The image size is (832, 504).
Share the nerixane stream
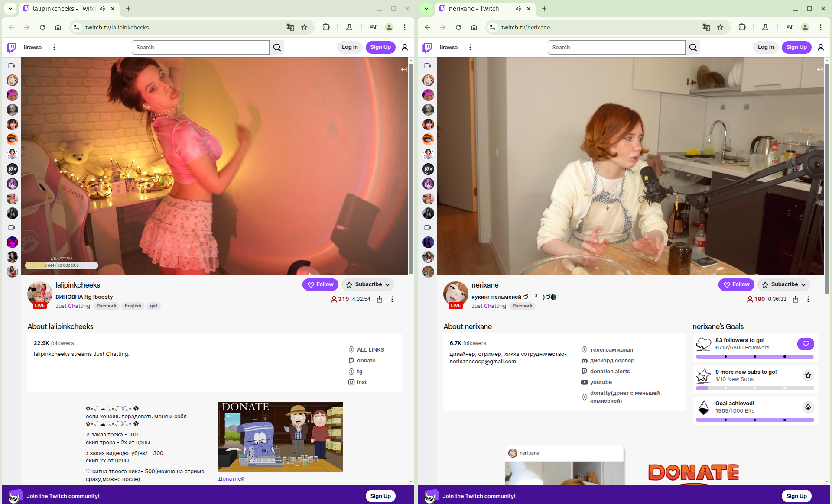(x=796, y=299)
